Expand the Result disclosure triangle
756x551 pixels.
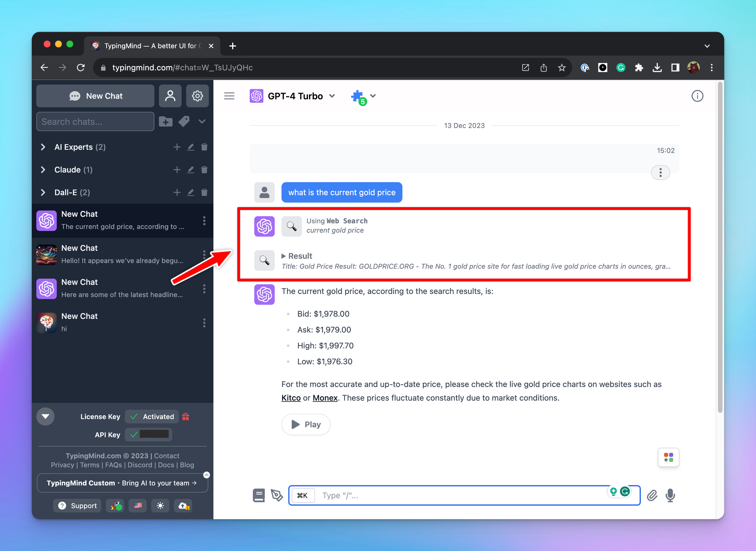coord(284,256)
